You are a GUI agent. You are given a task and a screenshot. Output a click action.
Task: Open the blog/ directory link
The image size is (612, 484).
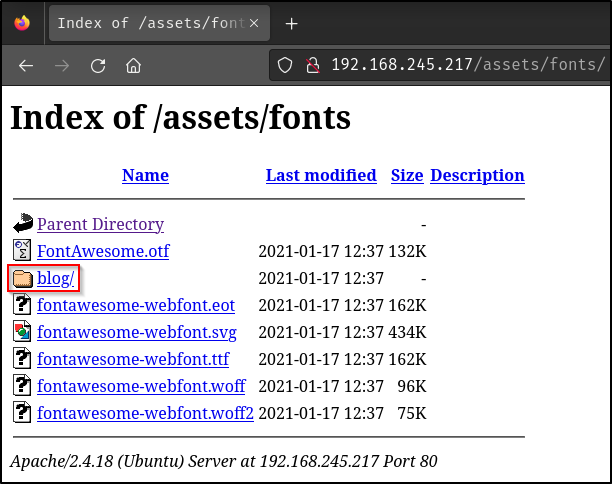click(x=56, y=278)
